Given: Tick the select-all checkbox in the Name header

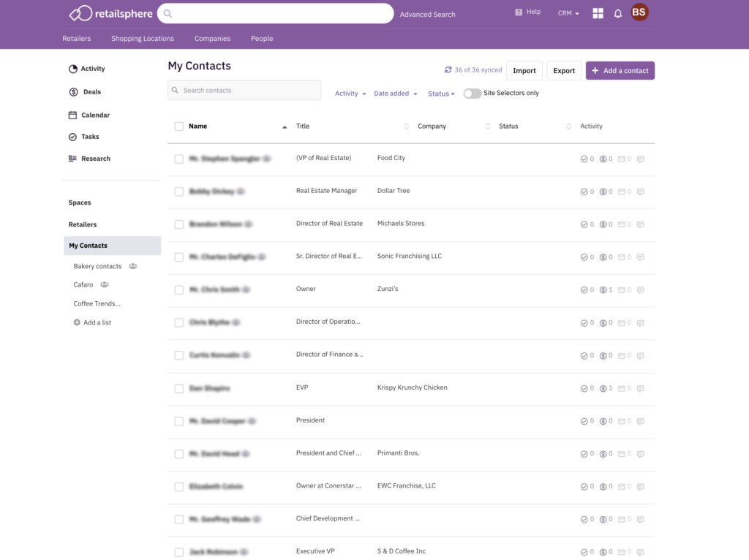Looking at the screenshot, I should [179, 126].
